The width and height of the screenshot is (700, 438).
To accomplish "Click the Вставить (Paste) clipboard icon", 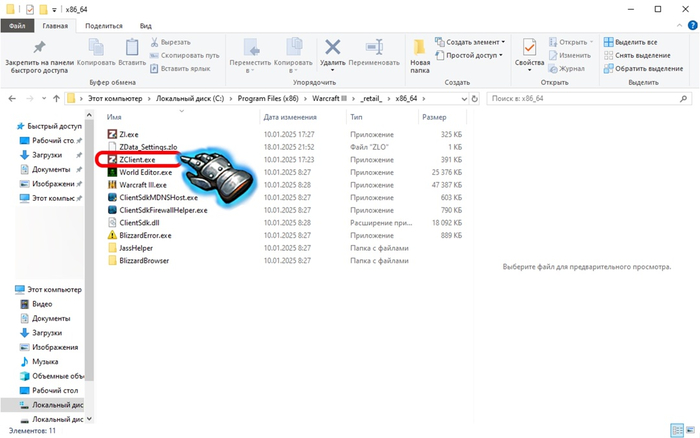I will pyautogui.click(x=132, y=47).
